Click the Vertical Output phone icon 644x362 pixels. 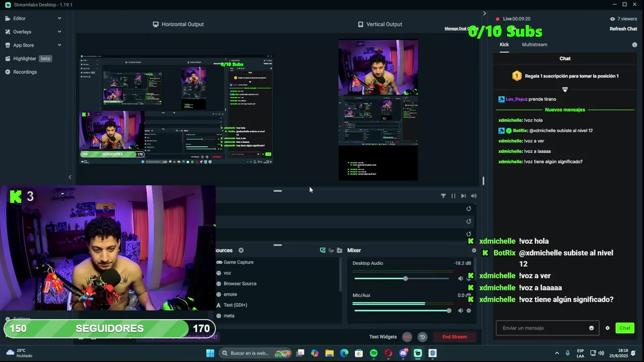[x=360, y=24]
